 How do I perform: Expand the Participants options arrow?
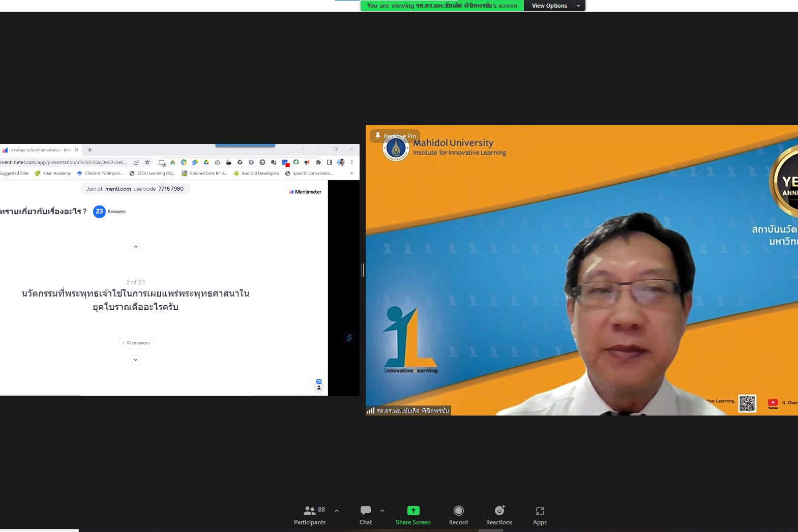pos(337,511)
